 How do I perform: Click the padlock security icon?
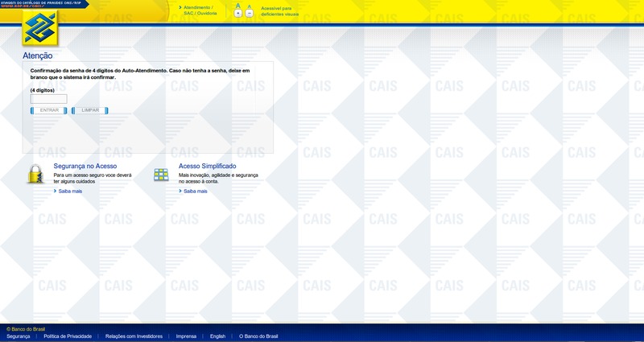tap(35, 175)
